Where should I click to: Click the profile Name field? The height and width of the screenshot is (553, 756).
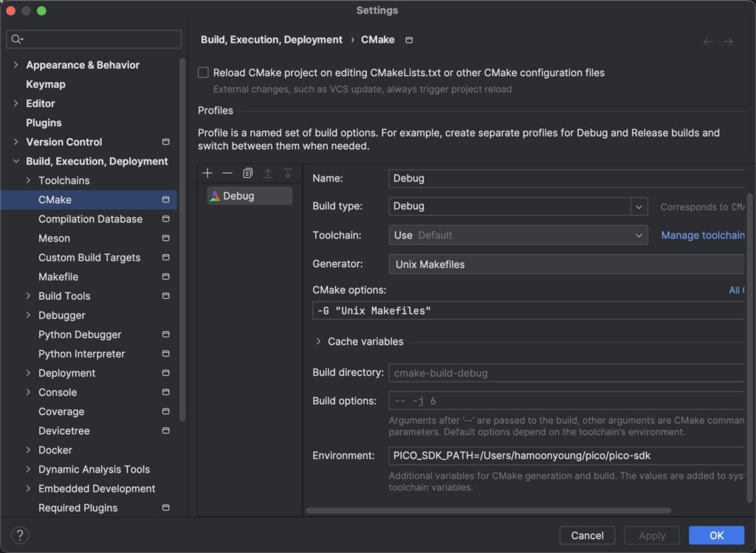[x=566, y=179]
